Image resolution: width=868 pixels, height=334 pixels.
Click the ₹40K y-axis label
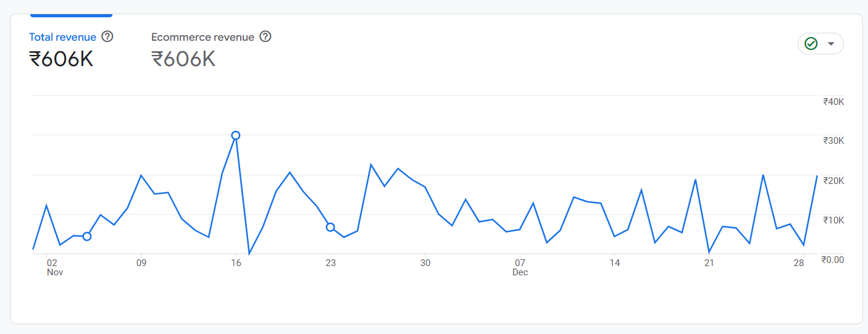tap(833, 102)
